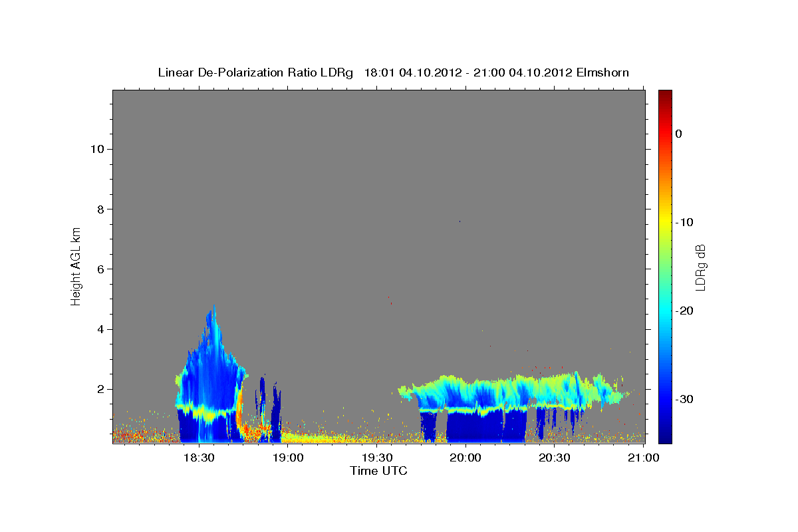Screen dimensions: 798x532
Task: Click the 19:00 time tick label
Action: coord(287,458)
